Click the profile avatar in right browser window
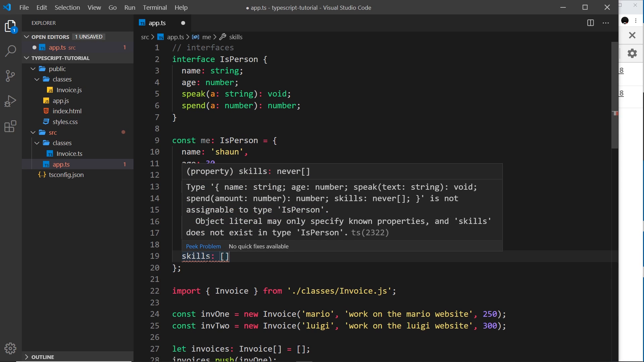This screenshot has height=362, width=644. tap(625, 21)
